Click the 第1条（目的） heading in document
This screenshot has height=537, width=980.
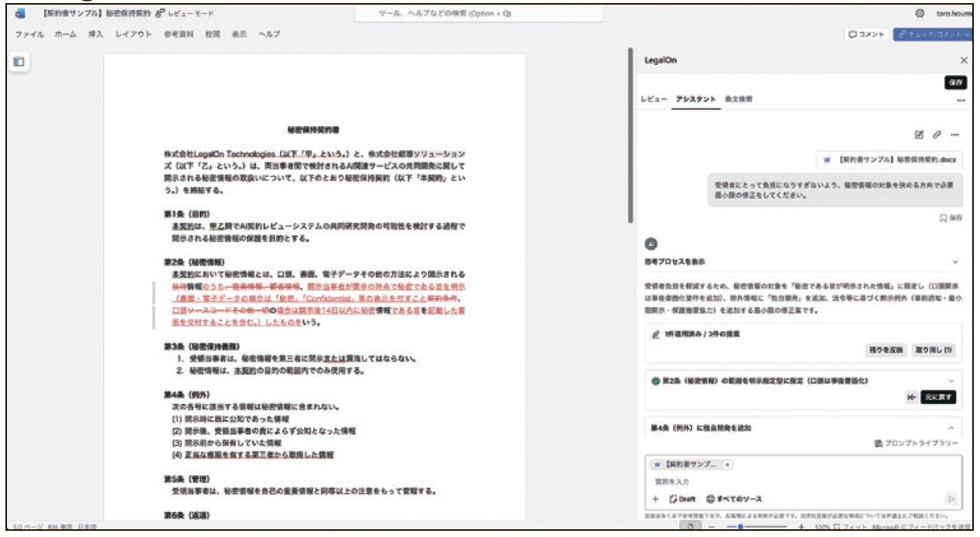(x=186, y=214)
